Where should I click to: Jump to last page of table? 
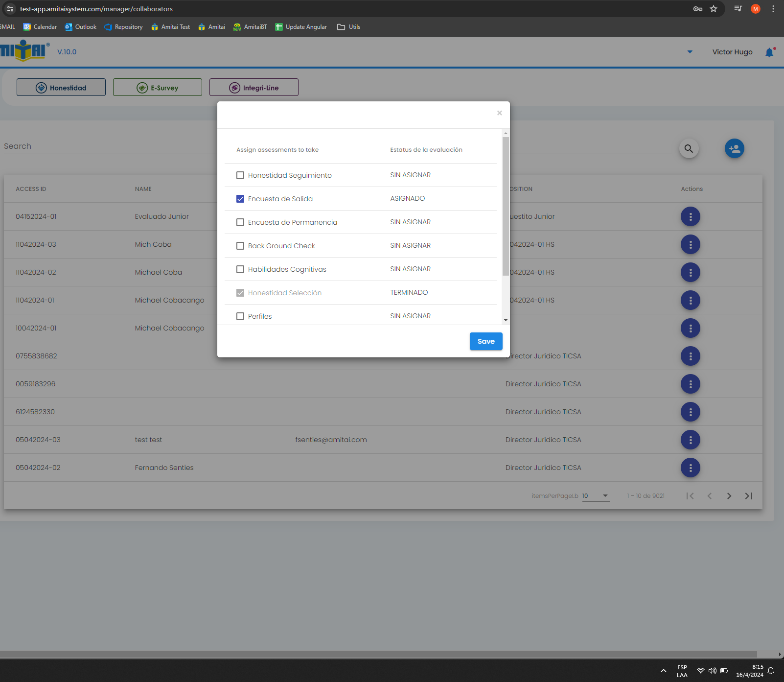click(x=748, y=496)
